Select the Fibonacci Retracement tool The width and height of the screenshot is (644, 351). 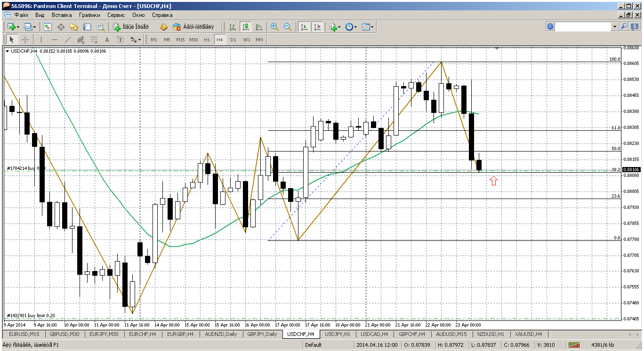click(x=94, y=40)
